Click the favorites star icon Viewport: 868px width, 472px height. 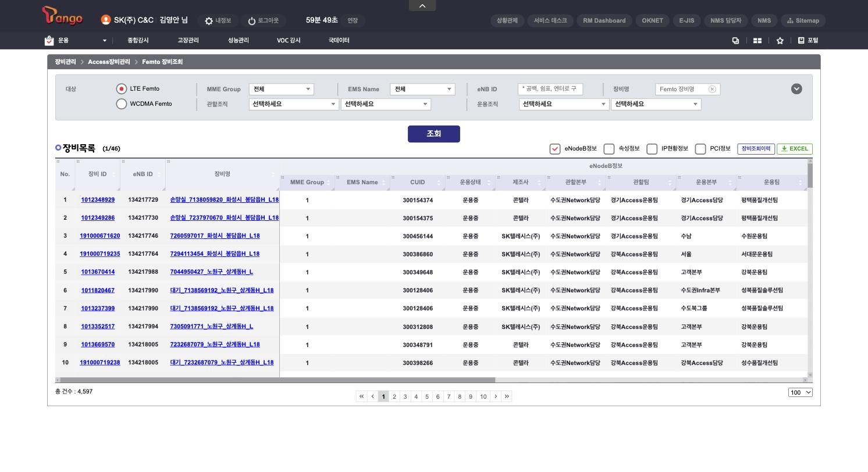(x=780, y=41)
